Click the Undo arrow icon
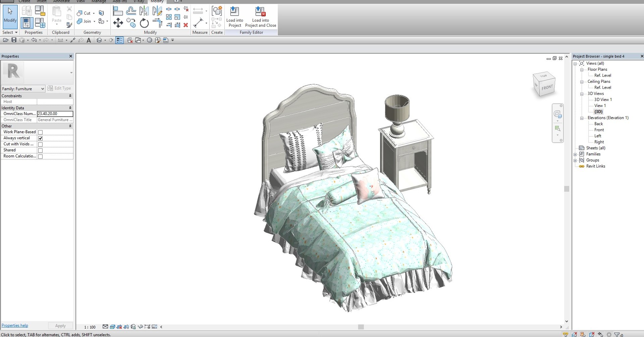This screenshot has width=644, height=337. click(x=34, y=40)
